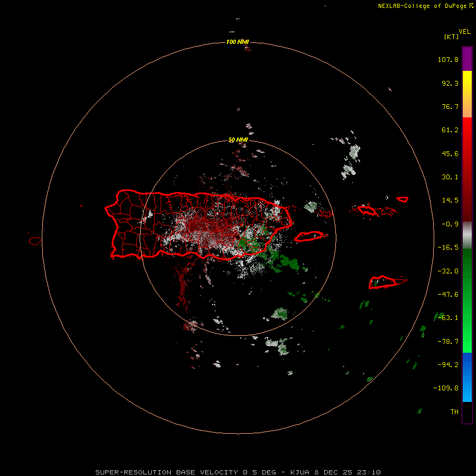
Task: Select the -0.9 legend value
Action: 450,224
